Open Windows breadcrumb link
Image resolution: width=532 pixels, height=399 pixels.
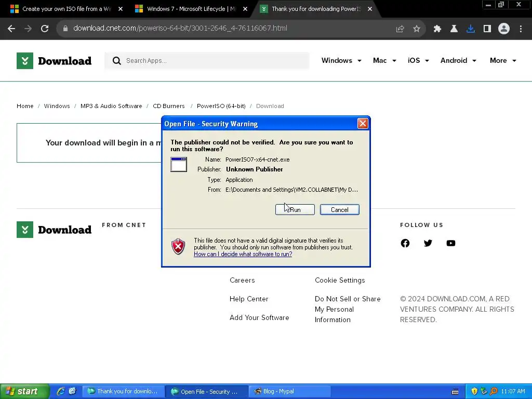click(57, 106)
